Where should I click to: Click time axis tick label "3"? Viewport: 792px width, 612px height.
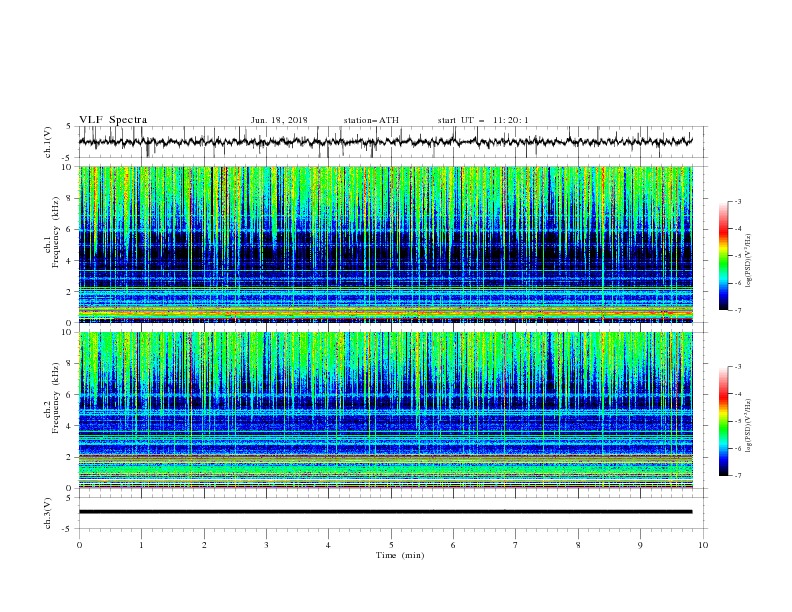[x=266, y=545]
